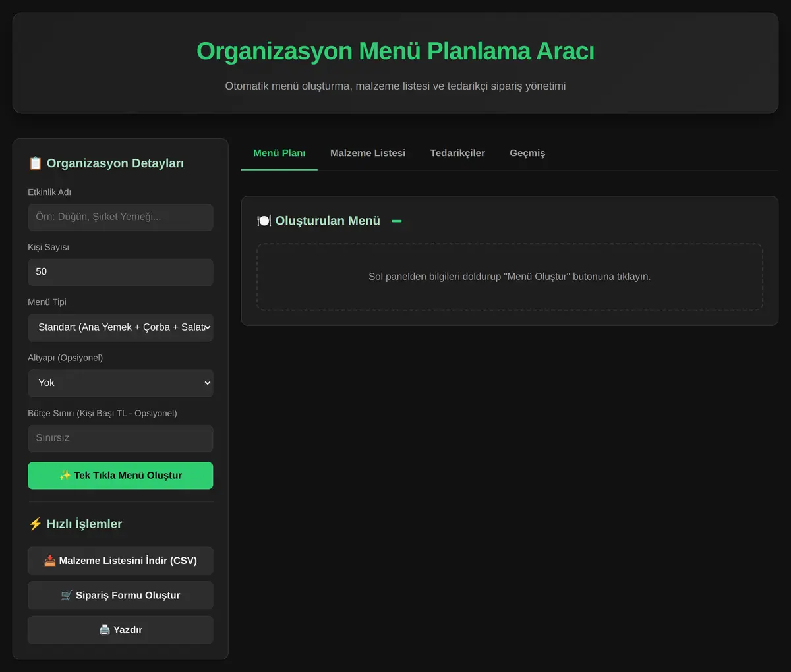Open the Altyapı dropdown set to Yok
The image size is (791, 672).
(x=120, y=383)
